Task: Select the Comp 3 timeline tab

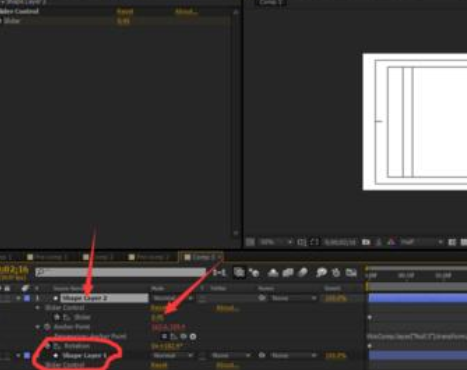Action: click(x=200, y=257)
